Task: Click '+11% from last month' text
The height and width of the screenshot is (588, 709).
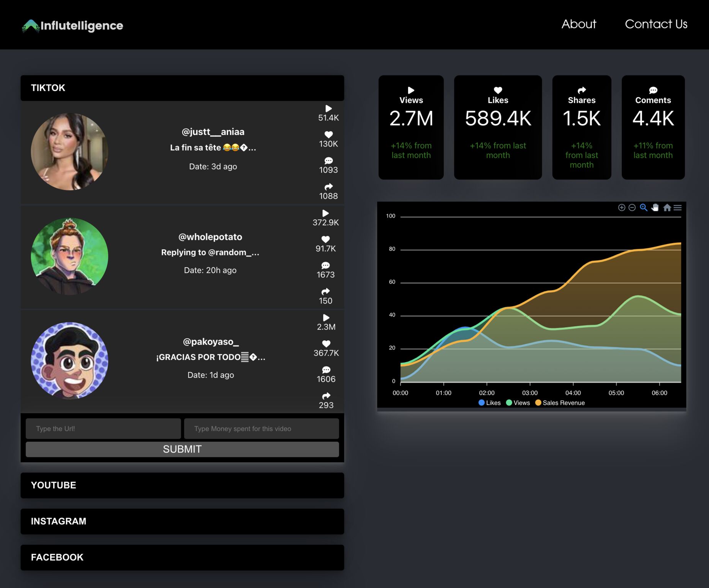Action: tap(653, 150)
